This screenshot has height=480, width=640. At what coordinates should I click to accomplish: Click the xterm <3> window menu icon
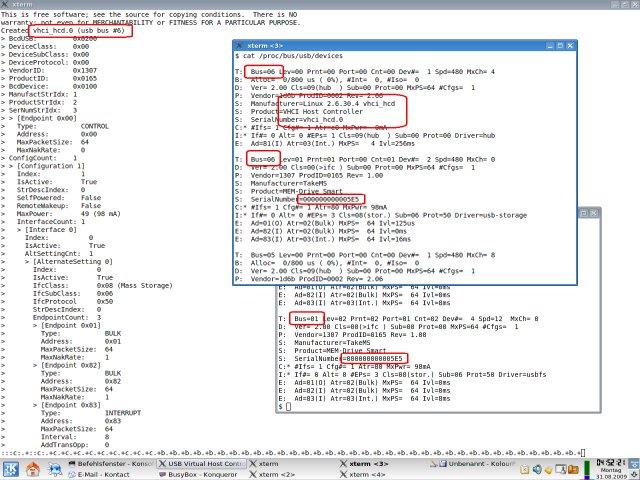(240, 47)
